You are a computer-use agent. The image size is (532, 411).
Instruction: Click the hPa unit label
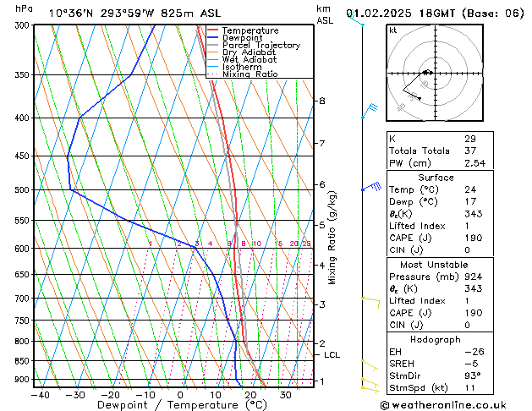pos(24,9)
